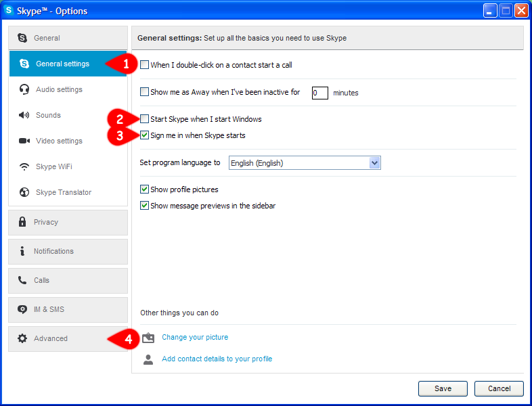Click 'Other things you can do' heading
The width and height of the screenshot is (532, 406).
click(179, 313)
